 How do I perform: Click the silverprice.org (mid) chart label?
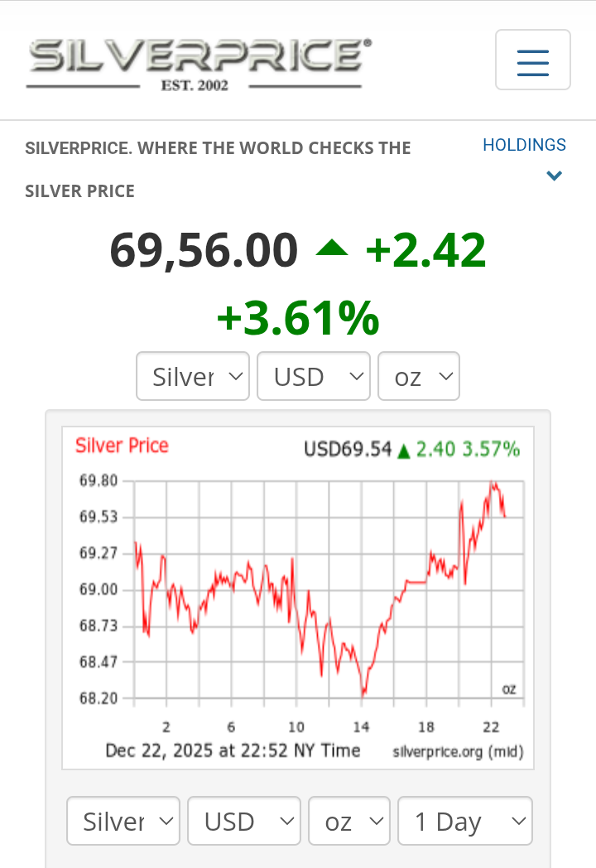458,751
